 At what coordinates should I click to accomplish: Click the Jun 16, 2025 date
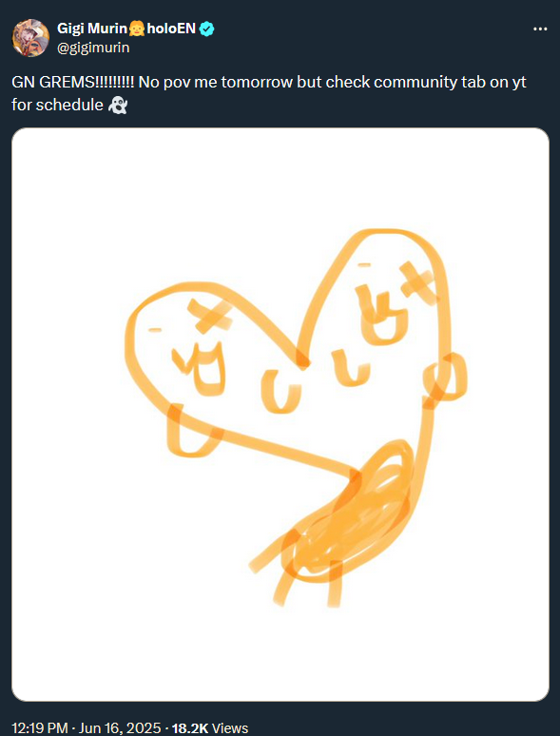(x=120, y=728)
